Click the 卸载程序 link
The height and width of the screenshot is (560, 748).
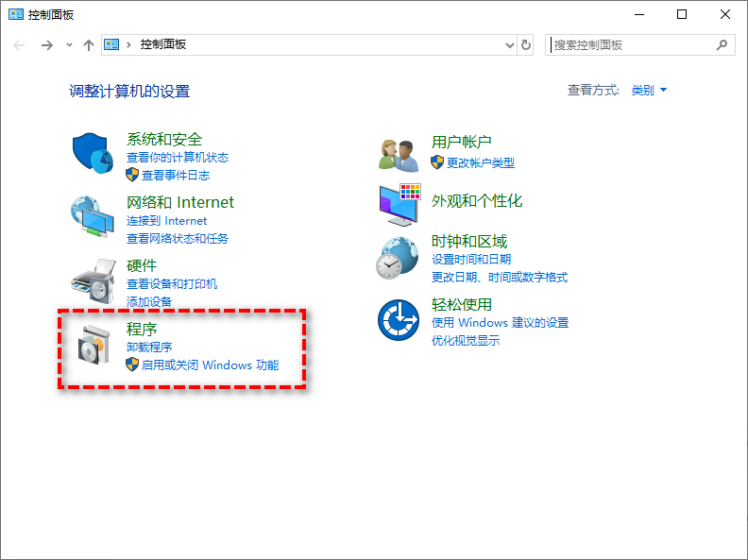pos(149,348)
